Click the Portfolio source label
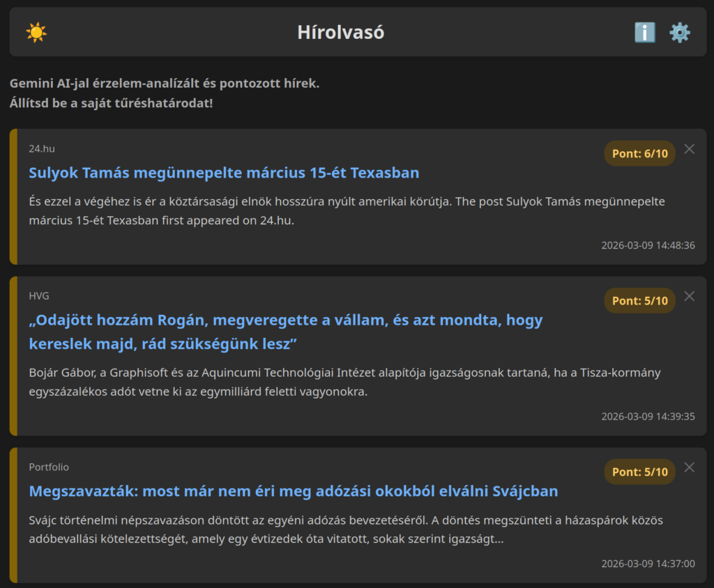Screen dimensions: 714x588 point(49,467)
